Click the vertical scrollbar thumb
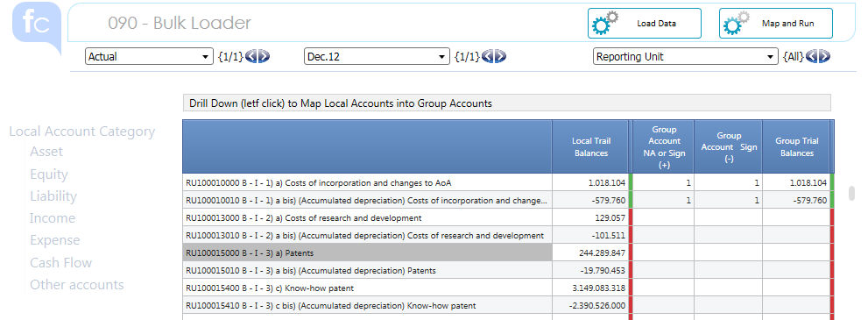Image resolution: width=868 pixels, height=320 pixels. (852, 193)
